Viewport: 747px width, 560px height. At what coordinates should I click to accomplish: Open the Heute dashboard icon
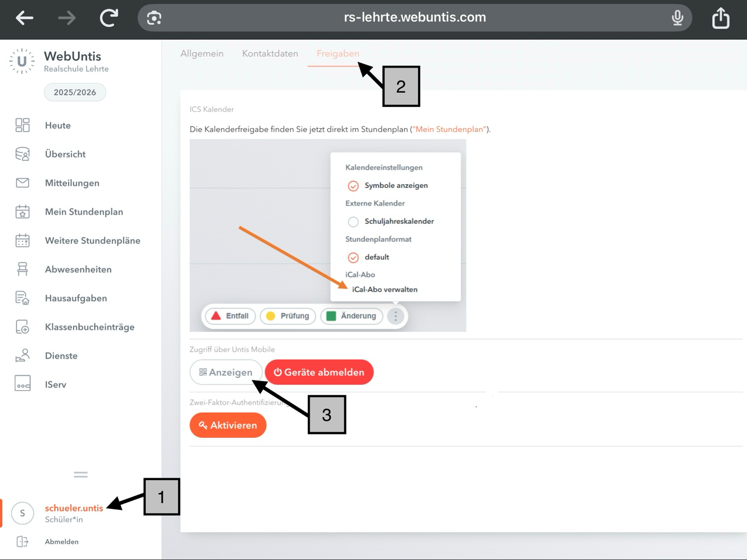[x=22, y=125]
